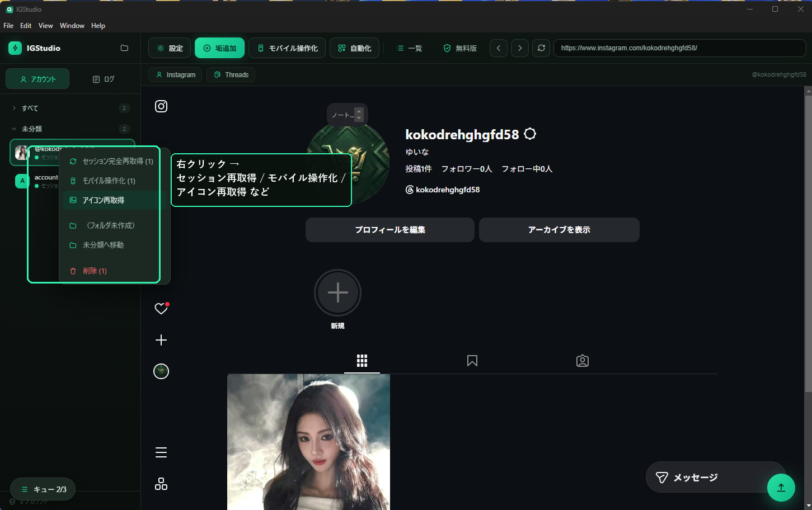Open the 自動化 automation toolbar button
Image resolution: width=812 pixels, height=510 pixels.
(354, 48)
